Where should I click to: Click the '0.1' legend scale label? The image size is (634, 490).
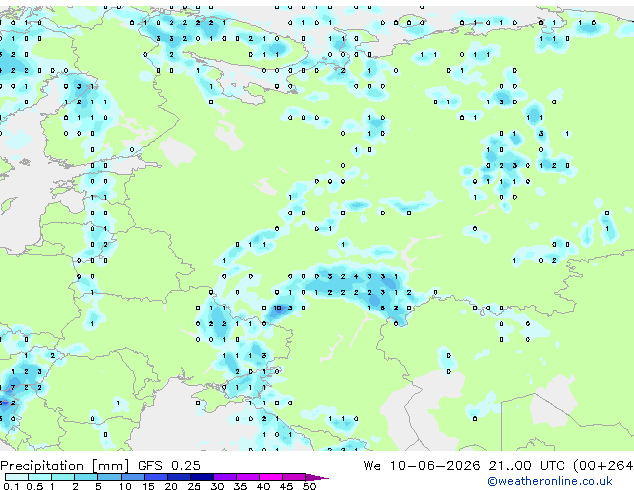(x=11, y=486)
